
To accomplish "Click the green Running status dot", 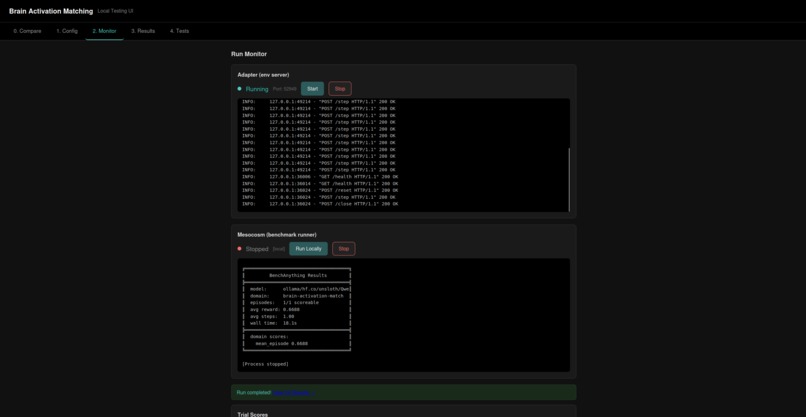I will pos(239,88).
